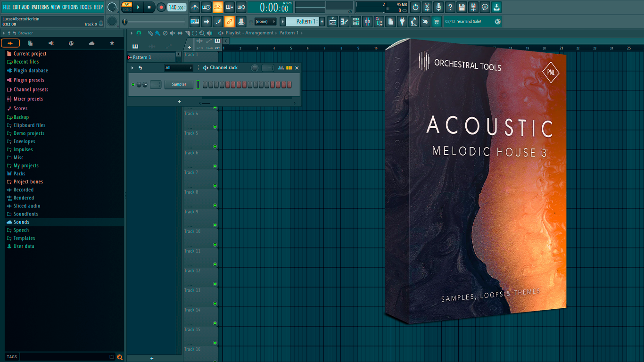Click the note/clip grouping knob-cap icon

coord(241,21)
